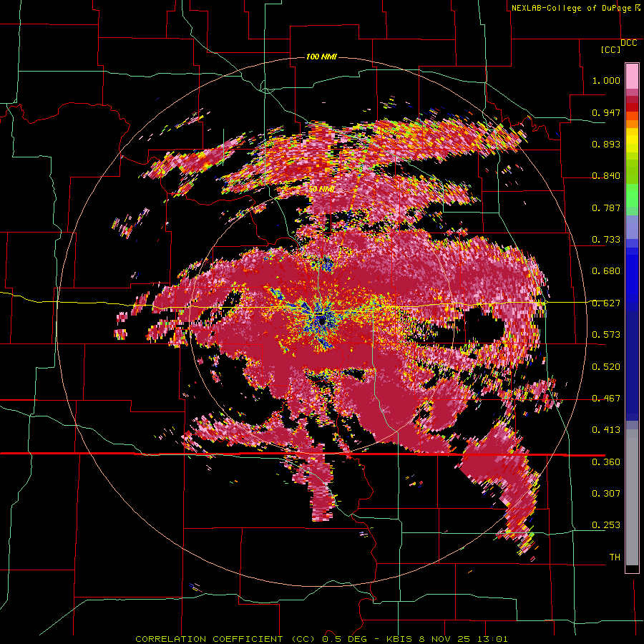Click the 0.253 legend value
Viewport: 644px width, 644px height.
[606, 525]
